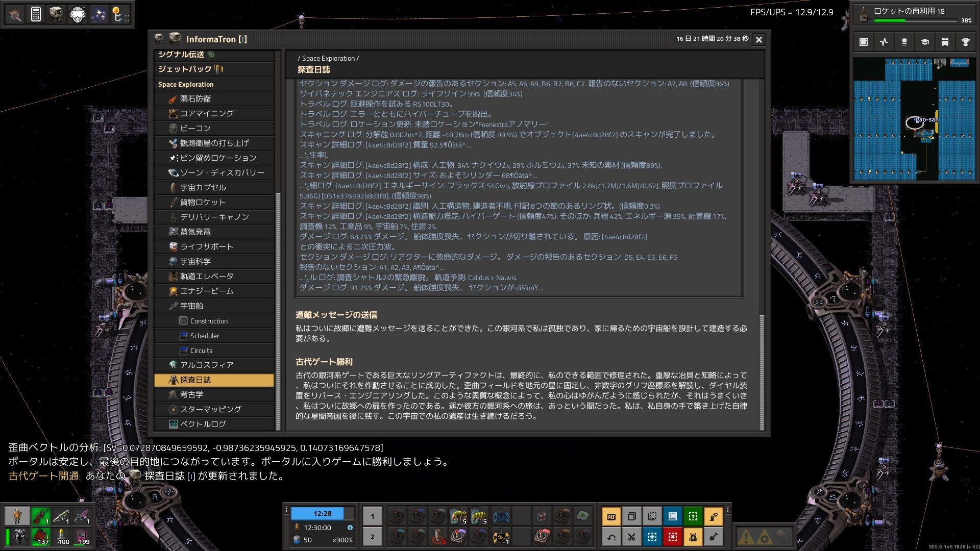Open the Space Exploration category header
Viewport: 980px width, 551px height.
click(214, 84)
